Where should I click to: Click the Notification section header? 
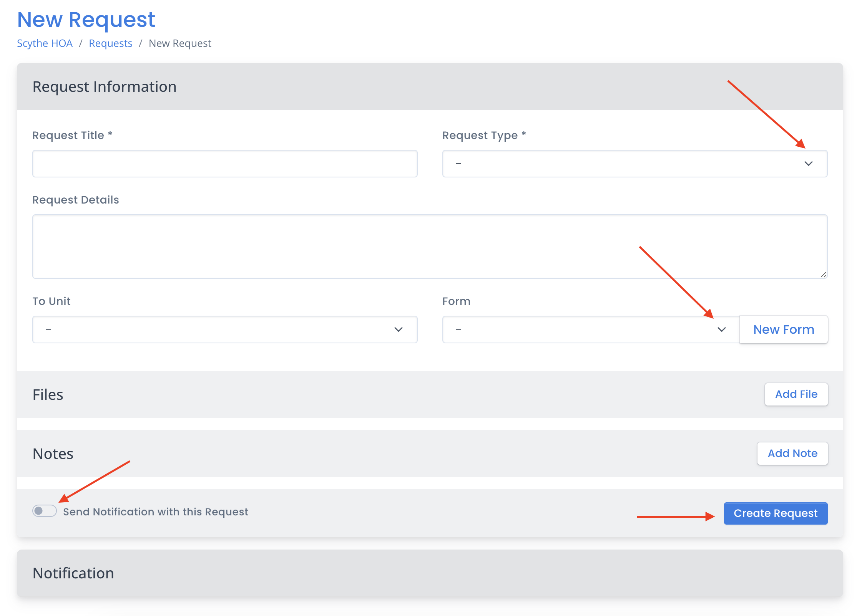click(430, 573)
